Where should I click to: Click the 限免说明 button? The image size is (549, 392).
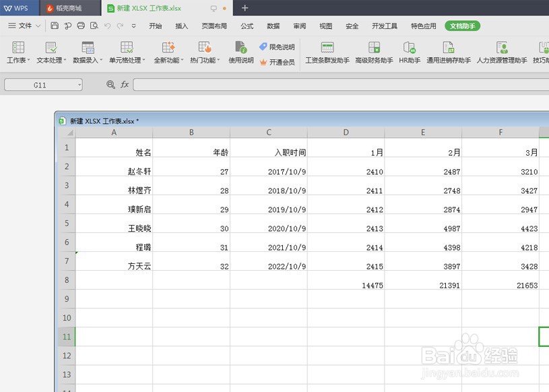277,47
